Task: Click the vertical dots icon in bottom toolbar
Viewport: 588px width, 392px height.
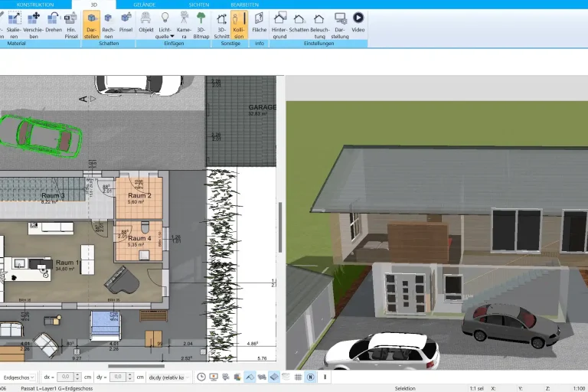Action: (x=325, y=377)
